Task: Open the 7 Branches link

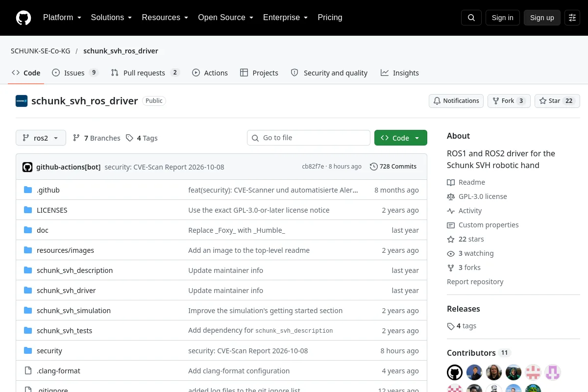Action: [97, 138]
